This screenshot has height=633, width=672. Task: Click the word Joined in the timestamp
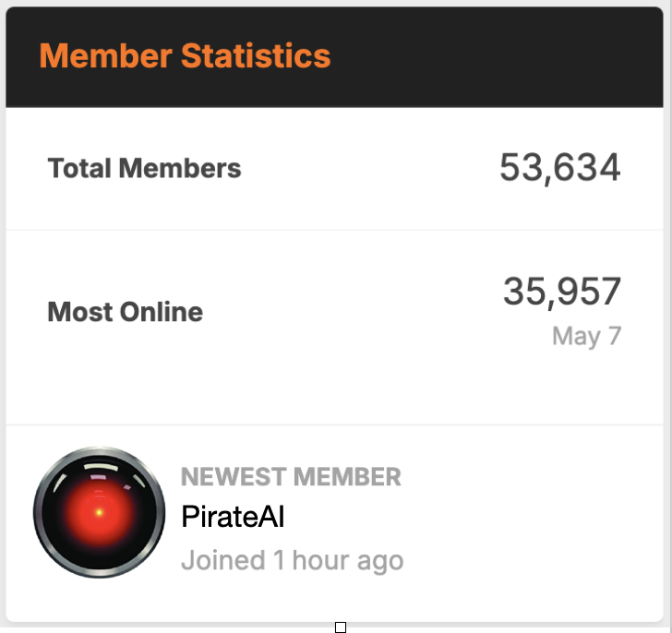223,560
